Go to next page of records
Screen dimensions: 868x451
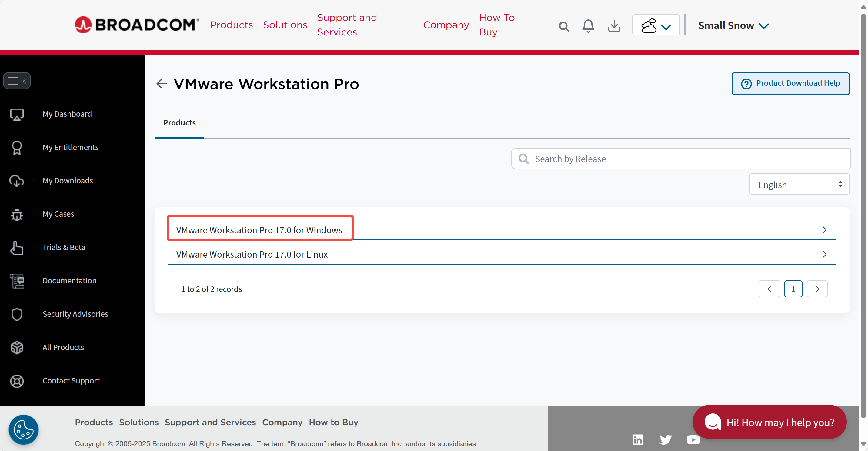click(x=817, y=289)
